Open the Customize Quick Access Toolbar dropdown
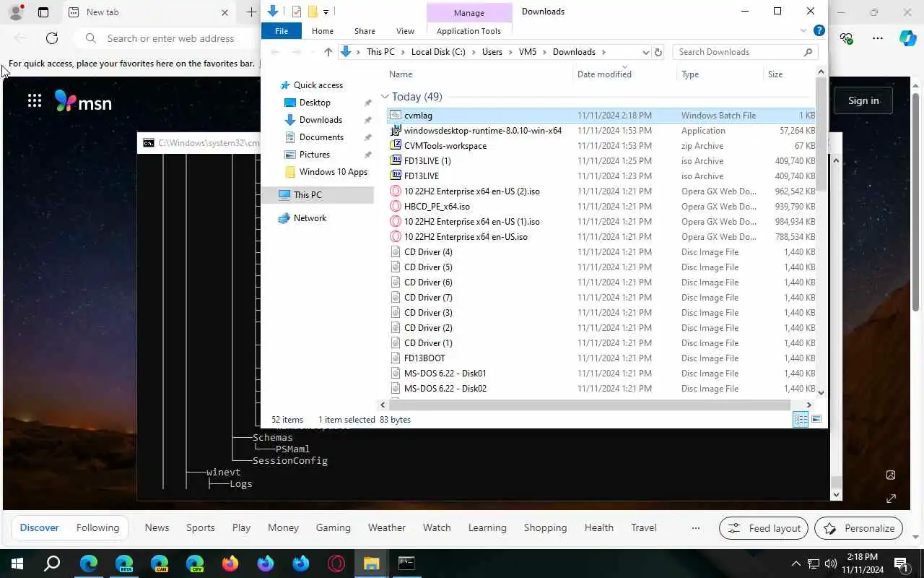The width and height of the screenshot is (924, 578). pos(326,12)
